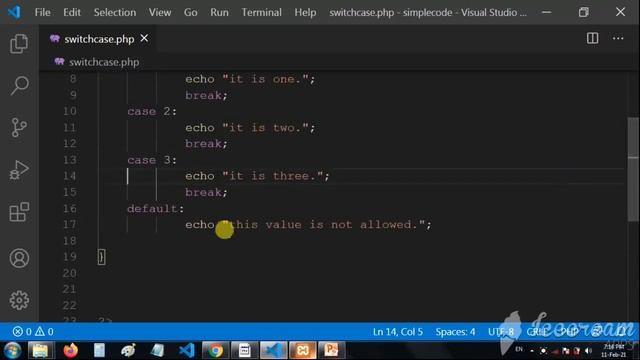The width and height of the screenshot is (640, 360).
Task: Open the Accounts menu icon
Action: 19,258
